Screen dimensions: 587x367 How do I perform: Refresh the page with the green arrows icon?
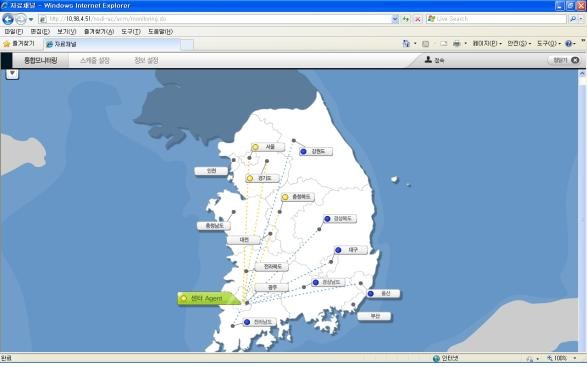(406, 19)
